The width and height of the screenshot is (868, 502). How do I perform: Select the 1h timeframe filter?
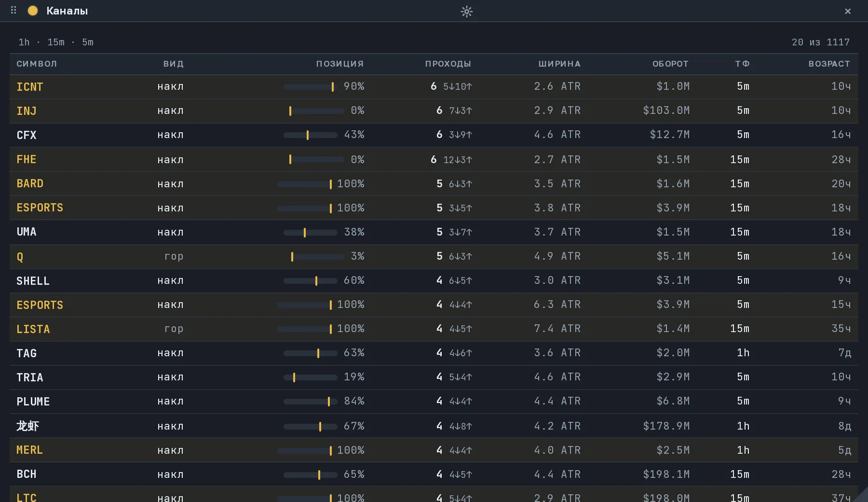click(24, 42)
